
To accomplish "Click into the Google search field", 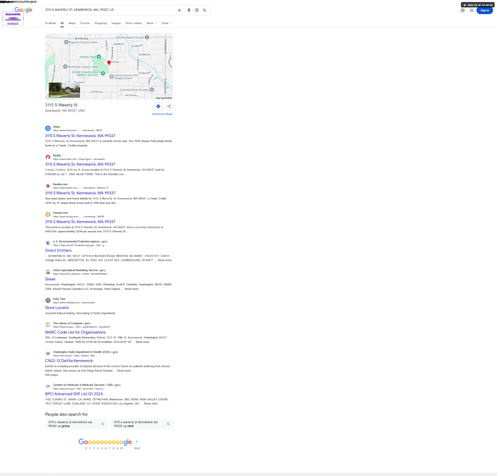I will coord(110,10).
